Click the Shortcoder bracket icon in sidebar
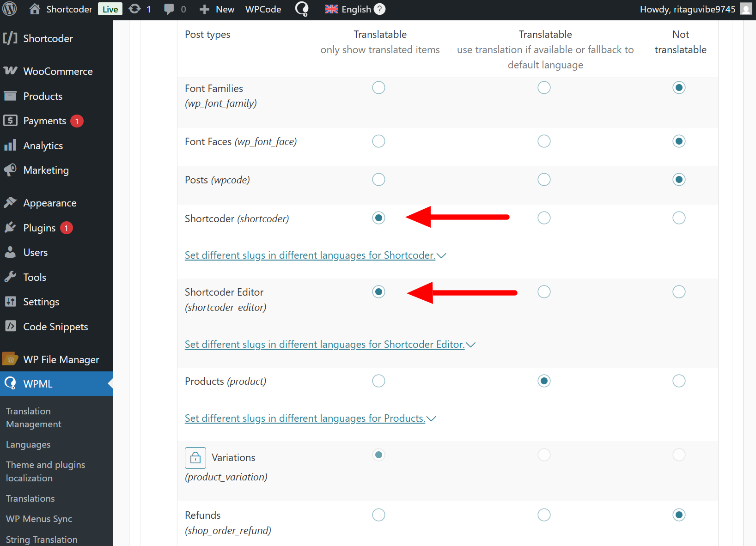Image resolution: width=756 pixels, height=546 pixels. pyautogui.click(x=10, y=38)
